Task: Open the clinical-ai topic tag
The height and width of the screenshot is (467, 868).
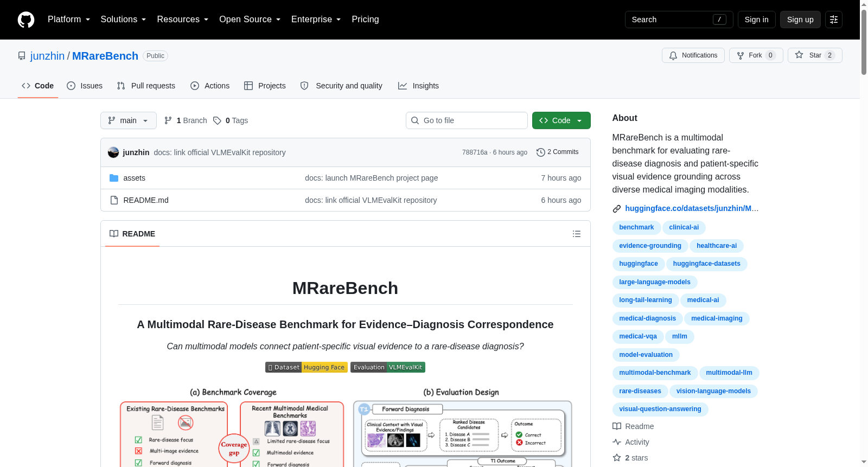Action: pos(684,227)
